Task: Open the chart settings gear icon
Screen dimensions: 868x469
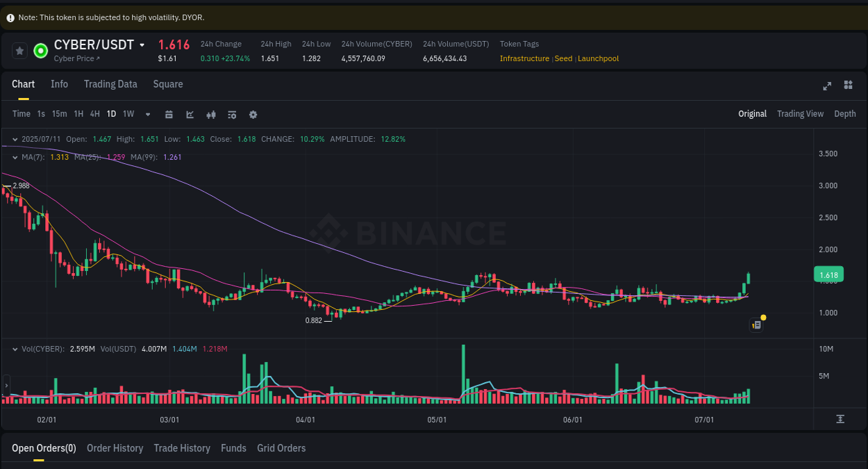Action: pos(253,114)
